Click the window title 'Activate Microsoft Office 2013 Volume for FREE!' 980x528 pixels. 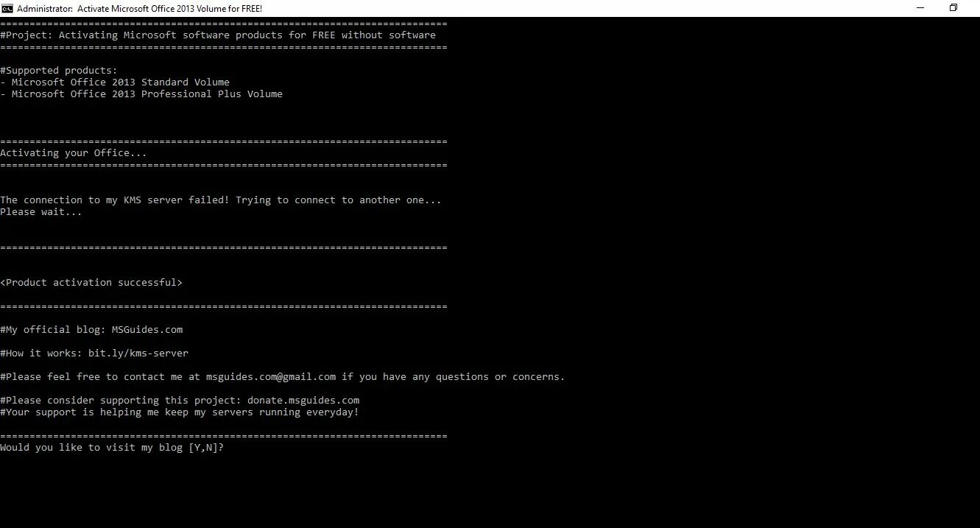tap(169, 8)
